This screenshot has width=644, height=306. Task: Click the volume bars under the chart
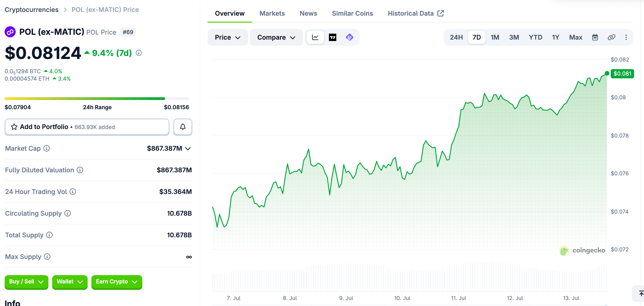pos(409,276)
